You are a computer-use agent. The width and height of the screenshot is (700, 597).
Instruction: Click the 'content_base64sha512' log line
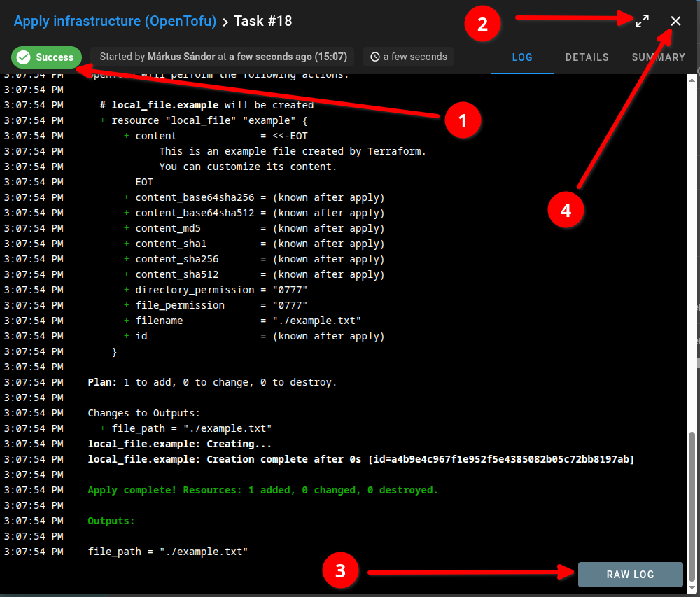point(254,213)
